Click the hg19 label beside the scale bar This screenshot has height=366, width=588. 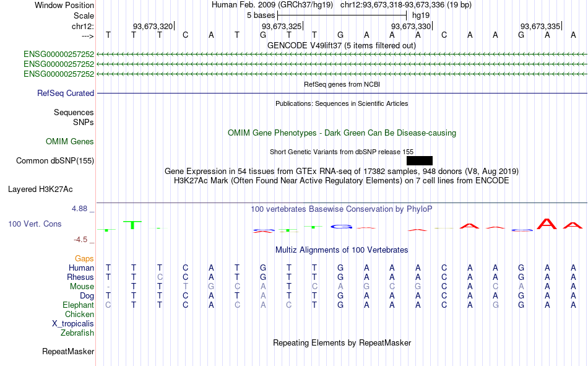[421, 15]
